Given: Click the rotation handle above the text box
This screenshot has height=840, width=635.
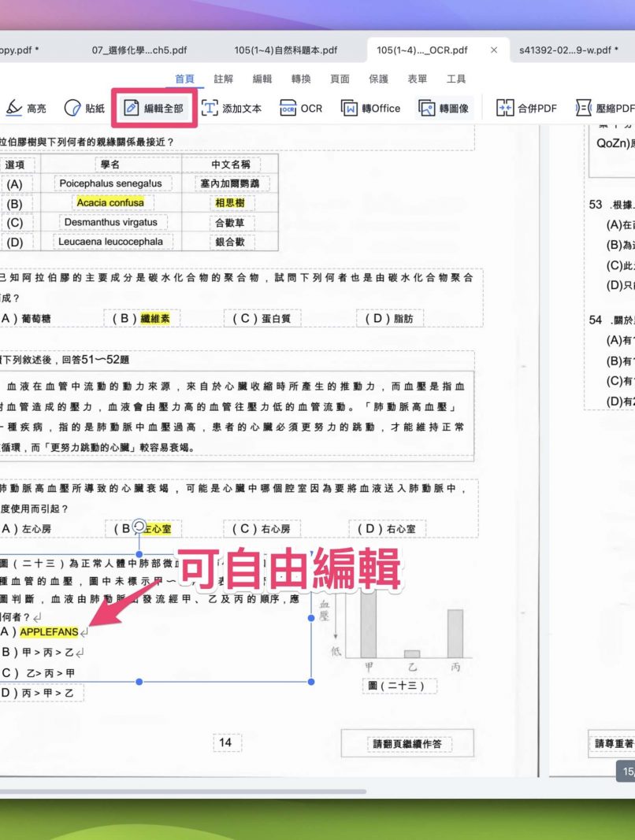Looking at the screenshot, I should [x=139, y=526].
